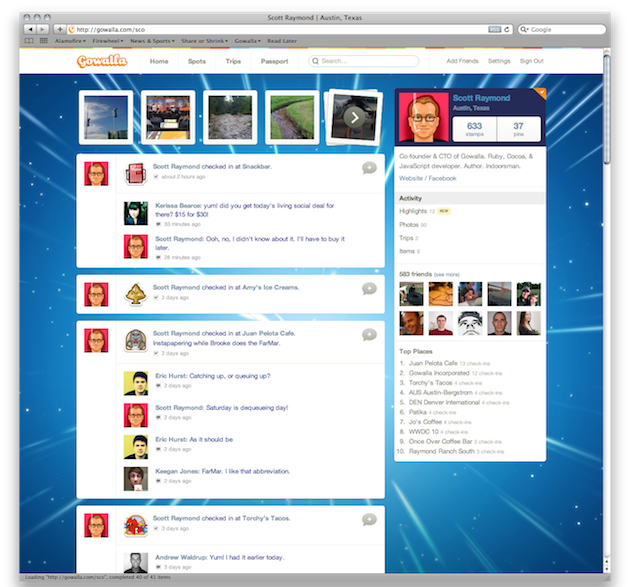Click the orange corner ribbon on profile card
The width and height of the screenshot is (630, 587).
(x=541, y=93)
